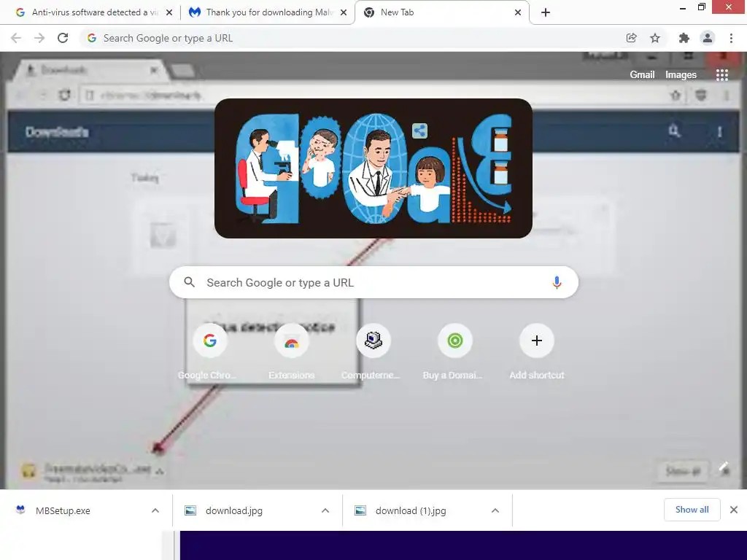Click the magnifier icon in search box

coord(189,282)
